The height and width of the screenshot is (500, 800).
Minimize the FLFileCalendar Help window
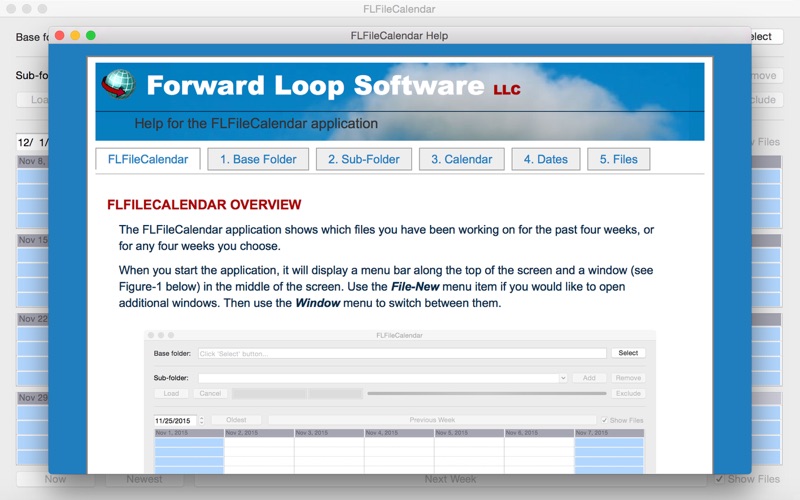(75, 35)
